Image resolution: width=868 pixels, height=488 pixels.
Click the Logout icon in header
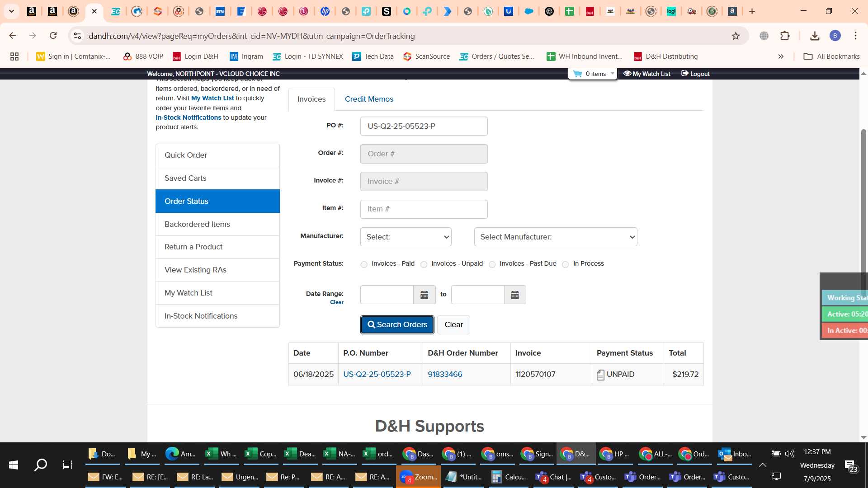(x=685, y=74)
